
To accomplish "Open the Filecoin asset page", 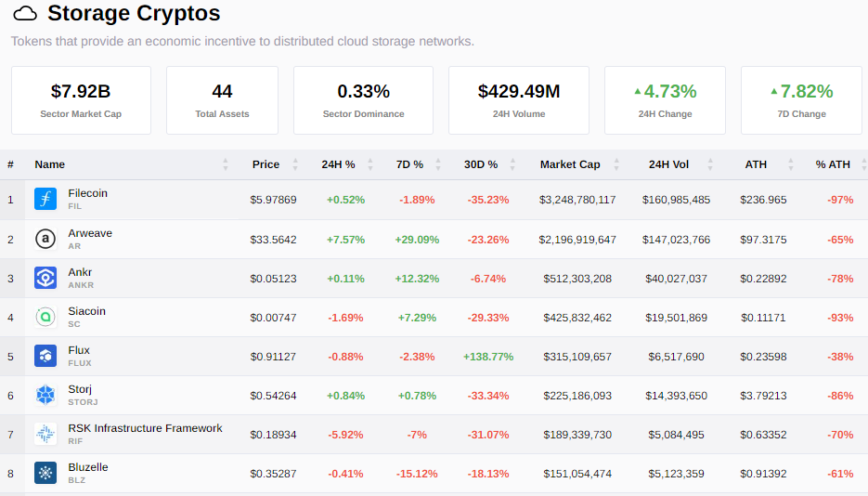I will pyautogui.click(x=87, y=193).
